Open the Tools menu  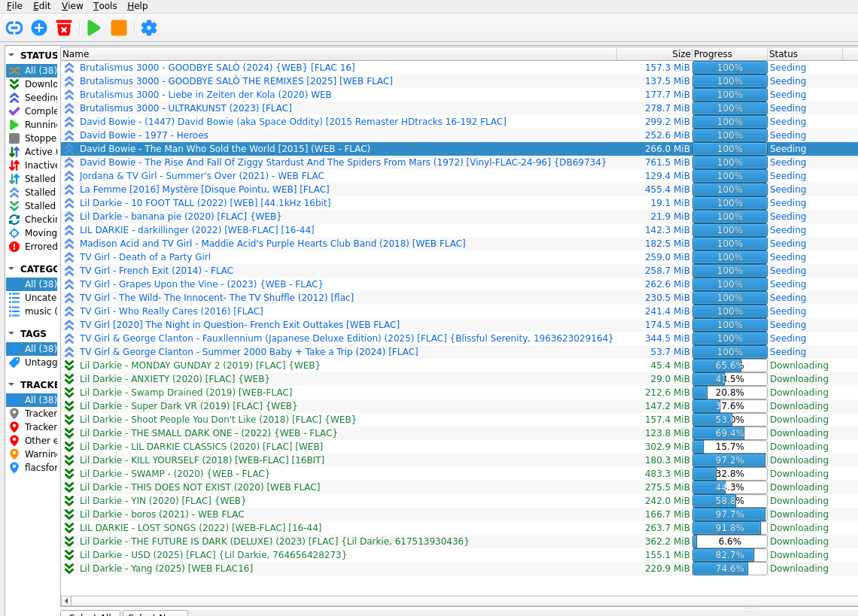[105, 6]
